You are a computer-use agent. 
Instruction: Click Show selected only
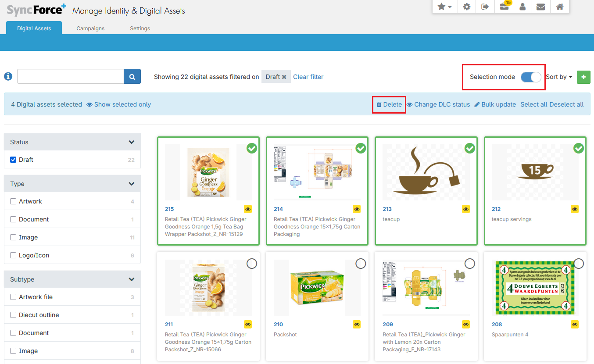(118, 104)
